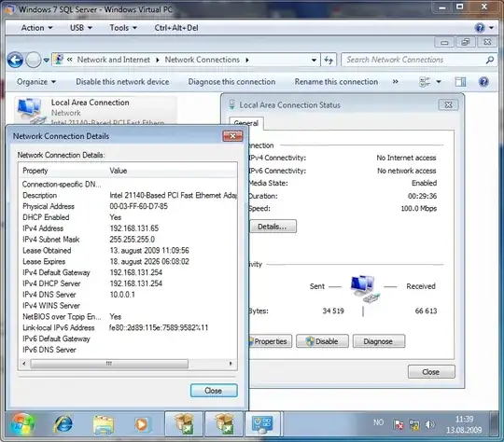
Task: Open recent pages dropdown next to forward button
Action: click(47, 60)
